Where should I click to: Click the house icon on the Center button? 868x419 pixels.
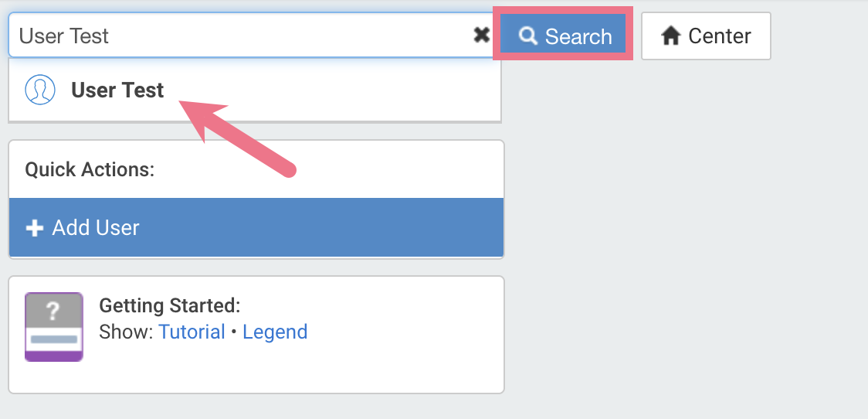click(x=670, y=36)
